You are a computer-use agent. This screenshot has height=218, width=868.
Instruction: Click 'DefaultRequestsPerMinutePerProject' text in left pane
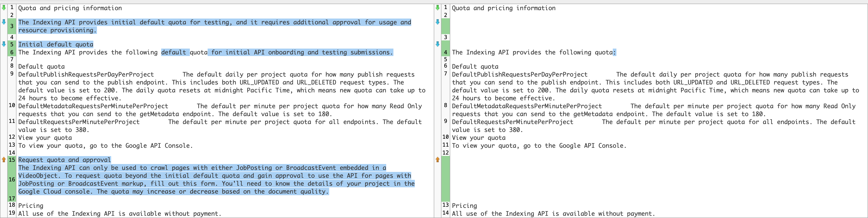(x=79, y=122)
